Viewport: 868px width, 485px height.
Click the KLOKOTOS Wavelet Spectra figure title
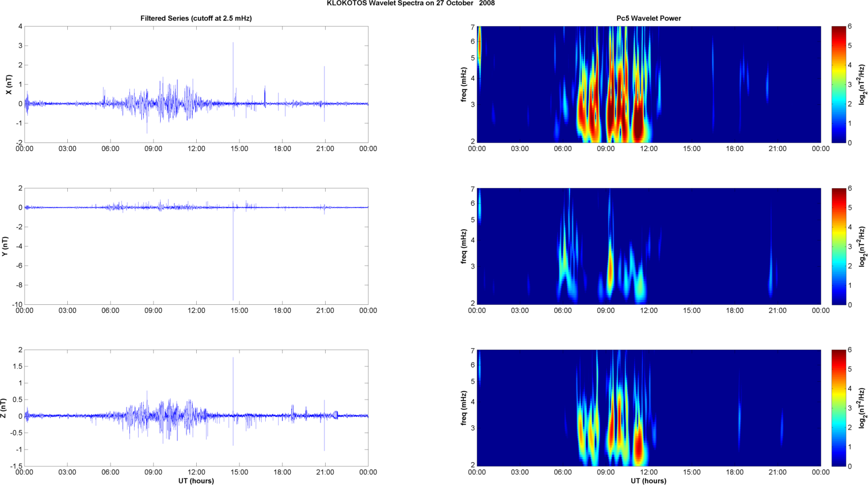coord(411,3)
